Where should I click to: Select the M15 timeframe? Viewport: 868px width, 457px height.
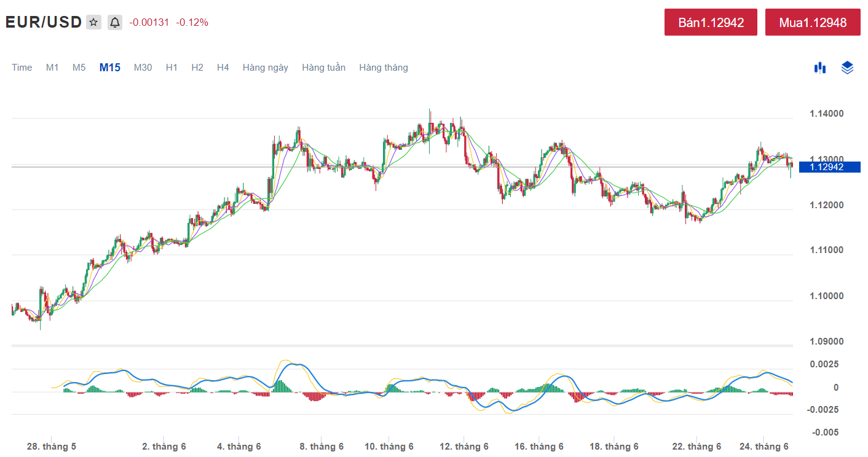point(110,68)
